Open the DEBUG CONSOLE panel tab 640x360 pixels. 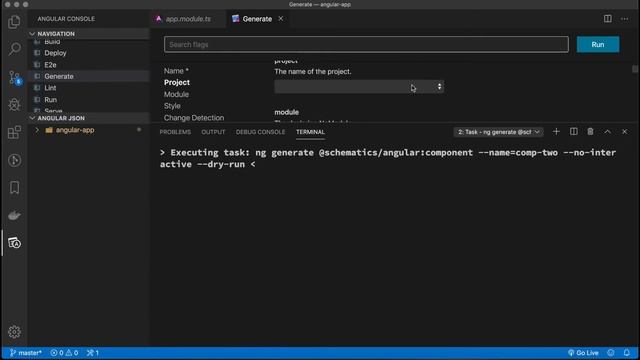(x=260, y=132)
